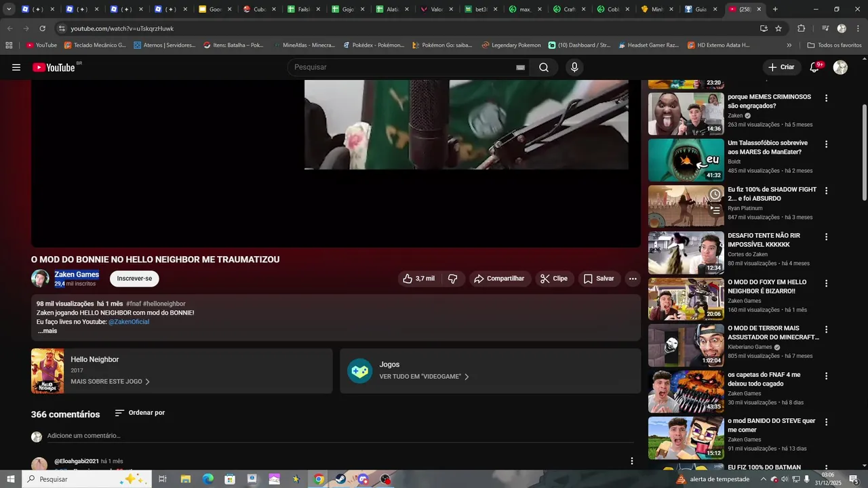The width and height of the screenshot is (868, 488).
Task: Open @ZakenOficial channel link
Action: pyautogui.click(x=129, y=322)
